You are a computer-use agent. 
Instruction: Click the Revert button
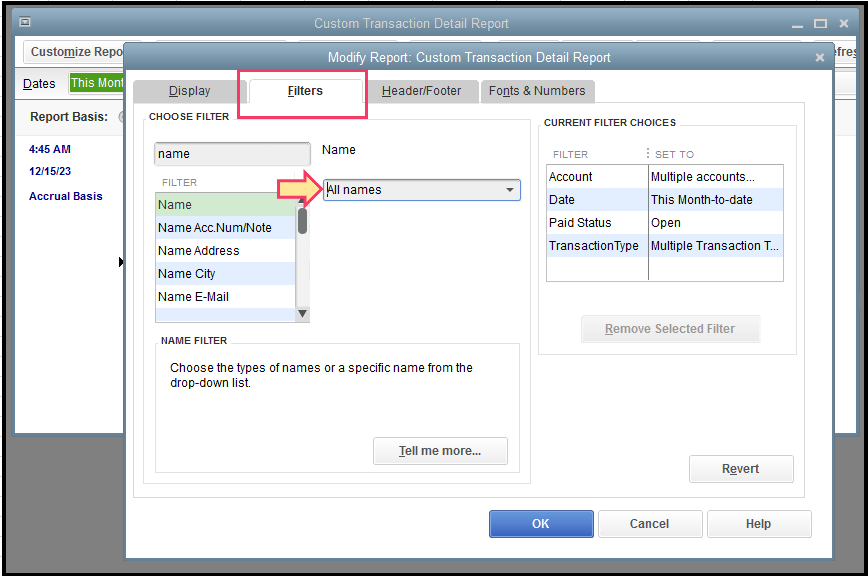(740, 469)
